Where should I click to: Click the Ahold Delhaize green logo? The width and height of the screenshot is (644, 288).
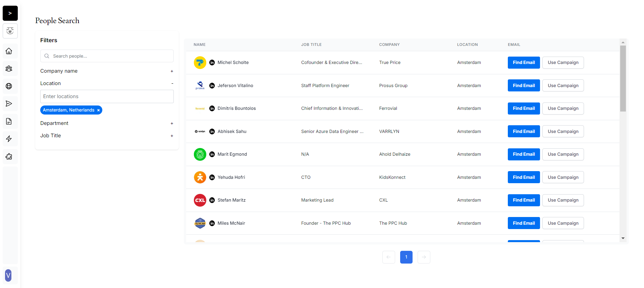[x=200, y=154]
